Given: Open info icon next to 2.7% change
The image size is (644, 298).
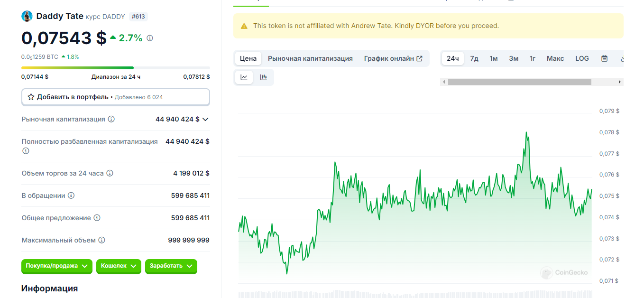Looking at the screenshot, I should (x=150, y=38).
